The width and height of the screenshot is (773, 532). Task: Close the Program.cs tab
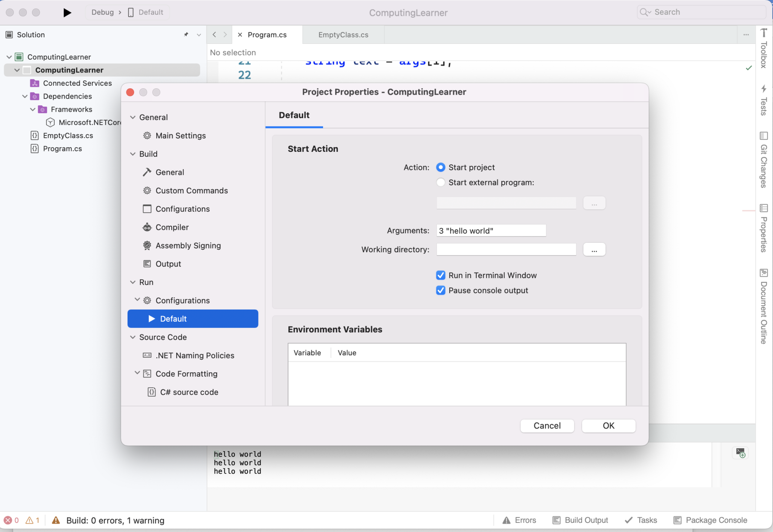240,35
